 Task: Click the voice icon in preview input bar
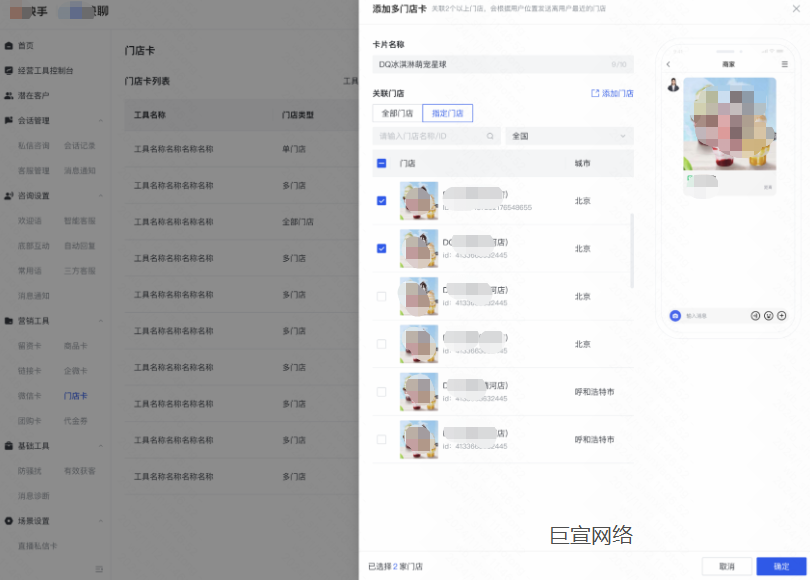pos(755,316)
